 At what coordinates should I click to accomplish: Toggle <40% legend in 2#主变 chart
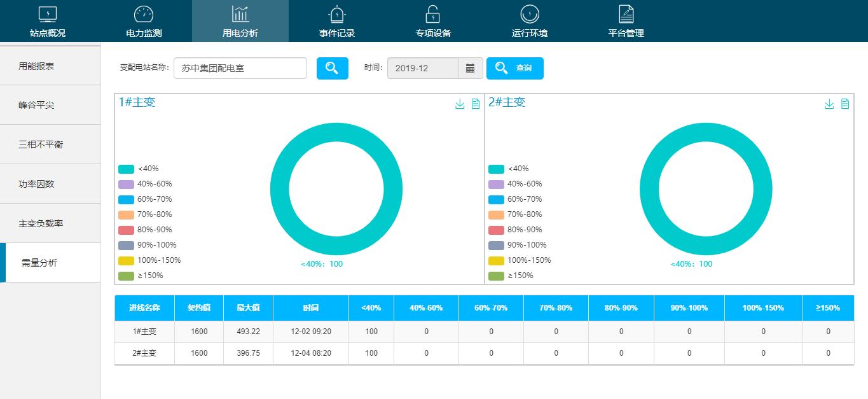pos(509,169)
